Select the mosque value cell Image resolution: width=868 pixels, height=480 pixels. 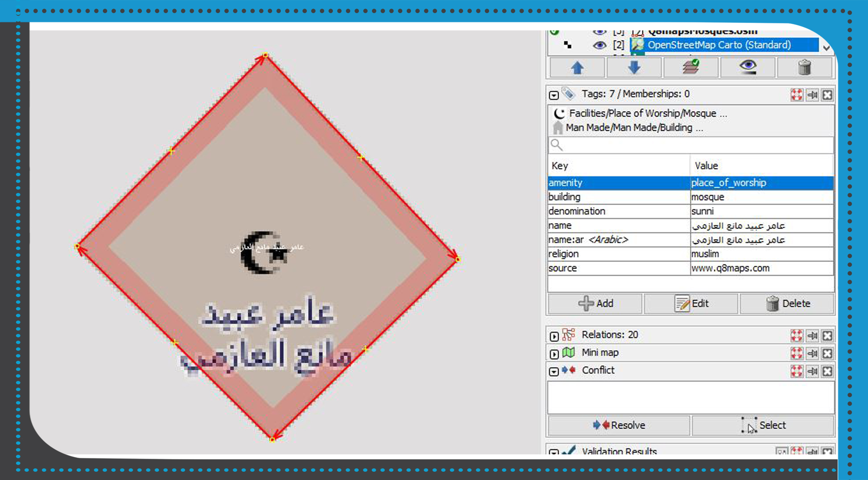coord(762,197)
